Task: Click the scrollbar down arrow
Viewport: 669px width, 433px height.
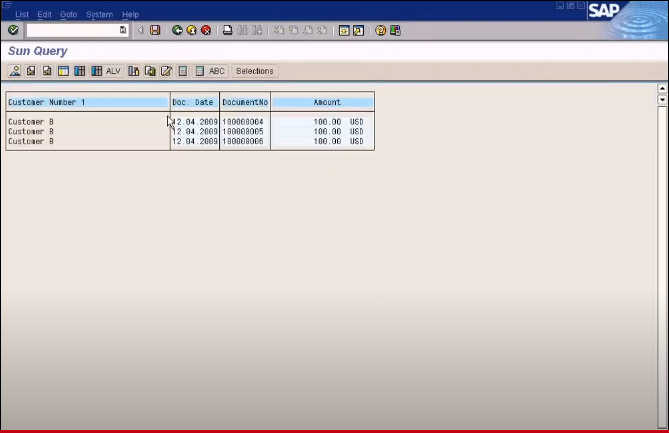Action: 662,99
